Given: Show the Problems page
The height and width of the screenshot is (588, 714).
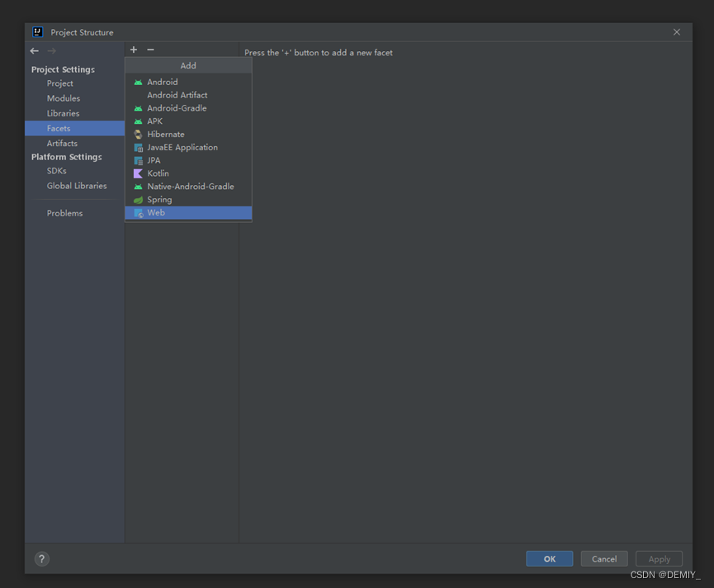Looking at the screenshot, I should tap(74, 213).
